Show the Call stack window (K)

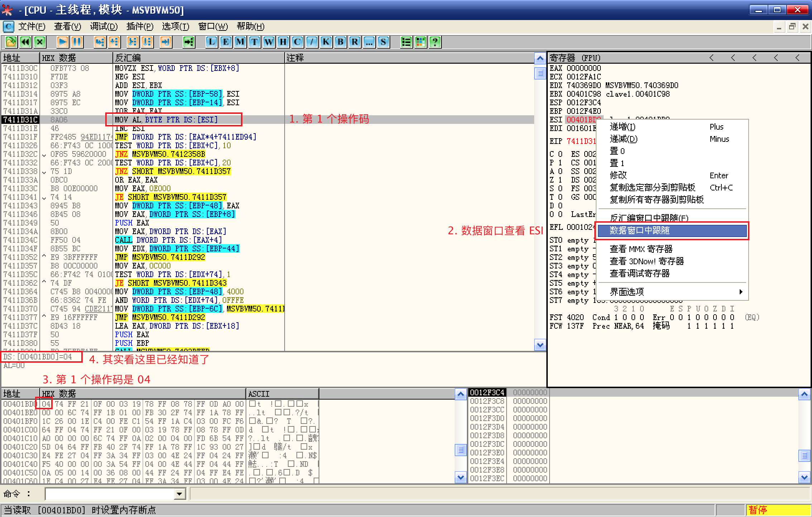pos(326,42)
